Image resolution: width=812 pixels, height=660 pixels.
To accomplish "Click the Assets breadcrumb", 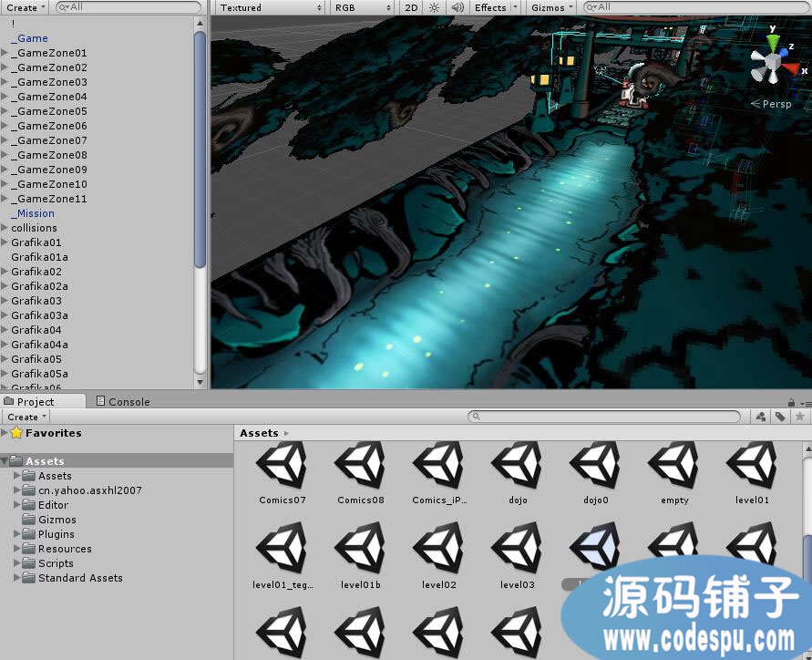I will tap(259, 433).
